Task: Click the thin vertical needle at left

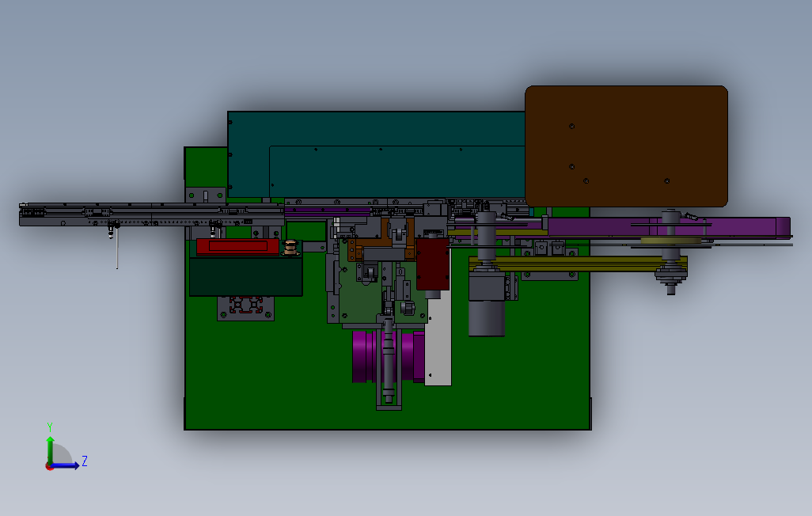Action: tap(117, 249)
